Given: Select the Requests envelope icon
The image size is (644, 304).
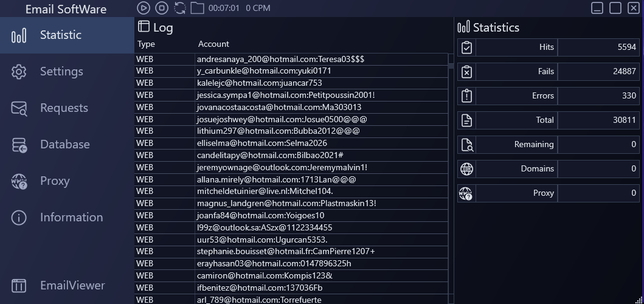Looking at the screenshot, I should pos(19,108).
